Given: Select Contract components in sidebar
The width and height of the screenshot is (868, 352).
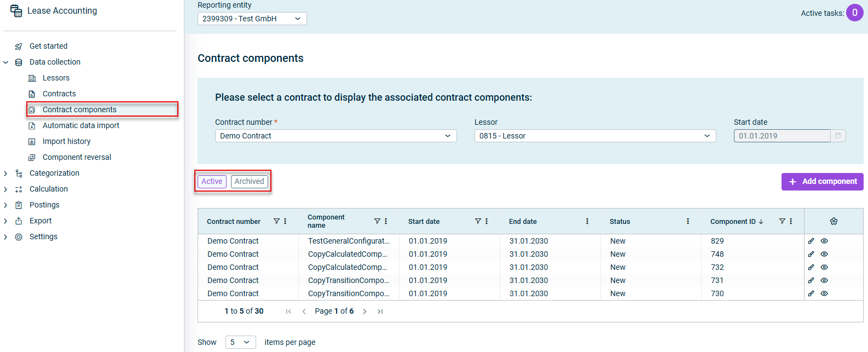Looking at the screenshot, I should click(79, 109).
